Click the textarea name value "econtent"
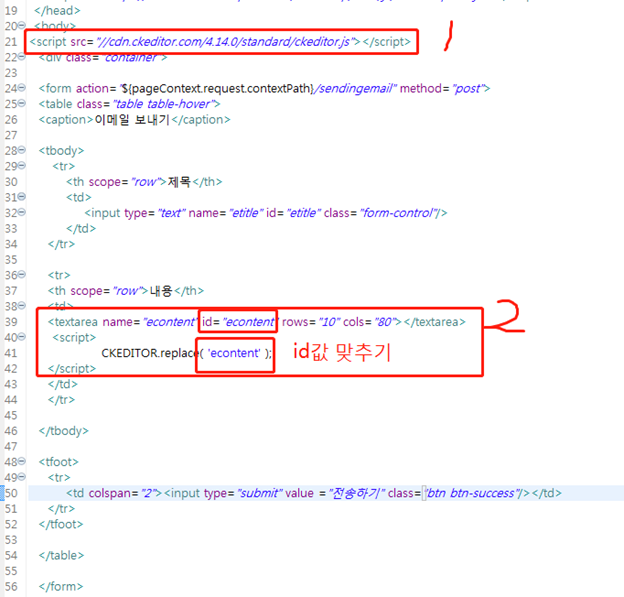 coord(170,322)
